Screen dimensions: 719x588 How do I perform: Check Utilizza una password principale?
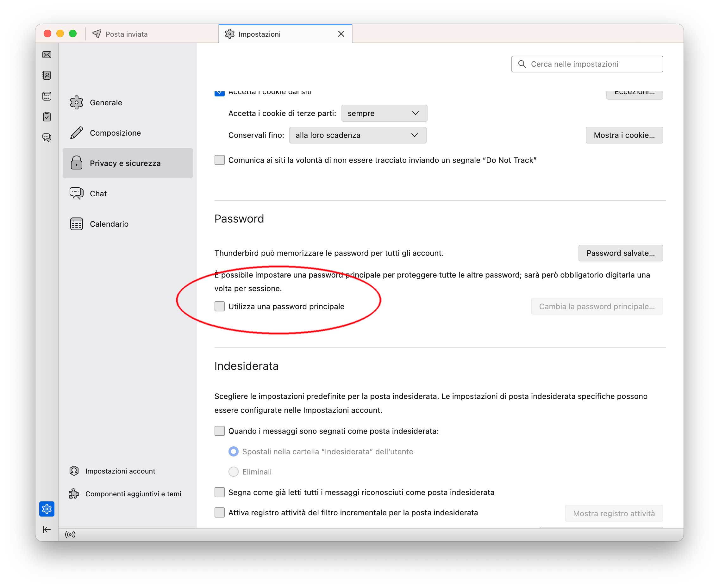point(220,306)
